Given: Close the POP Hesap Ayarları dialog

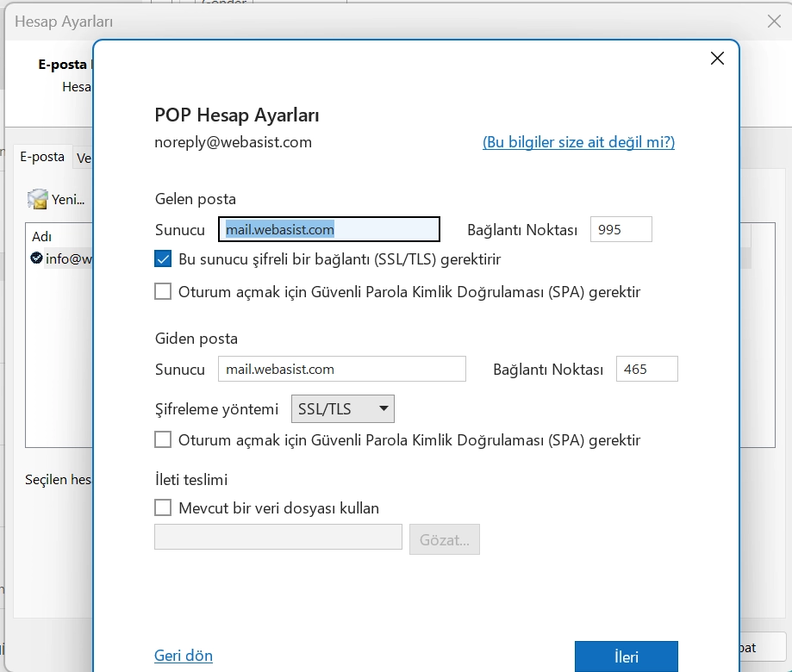Looking at the screenshot, I should (717, 58).
